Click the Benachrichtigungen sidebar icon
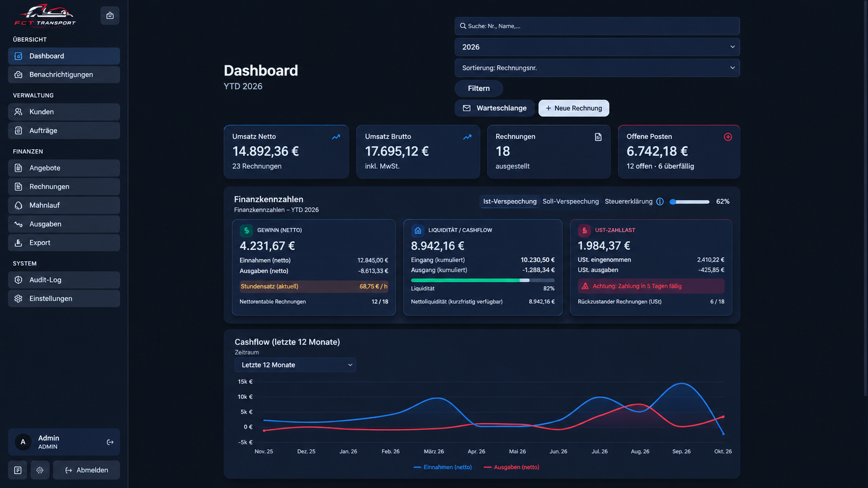The height and width of the screenshot is (488, 868). [x=18, y=75]
